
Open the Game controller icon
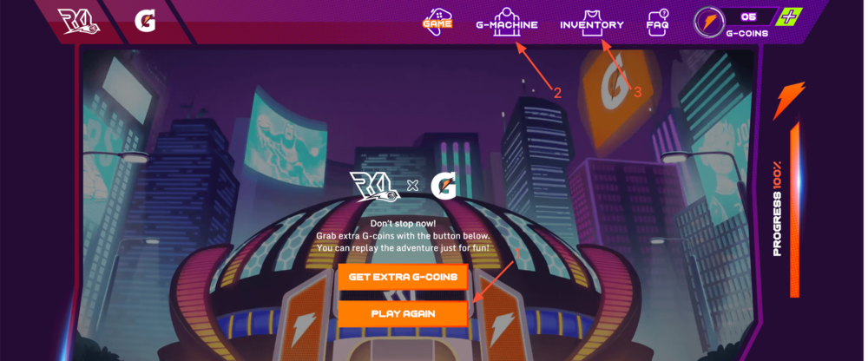[x=437, y=22]
